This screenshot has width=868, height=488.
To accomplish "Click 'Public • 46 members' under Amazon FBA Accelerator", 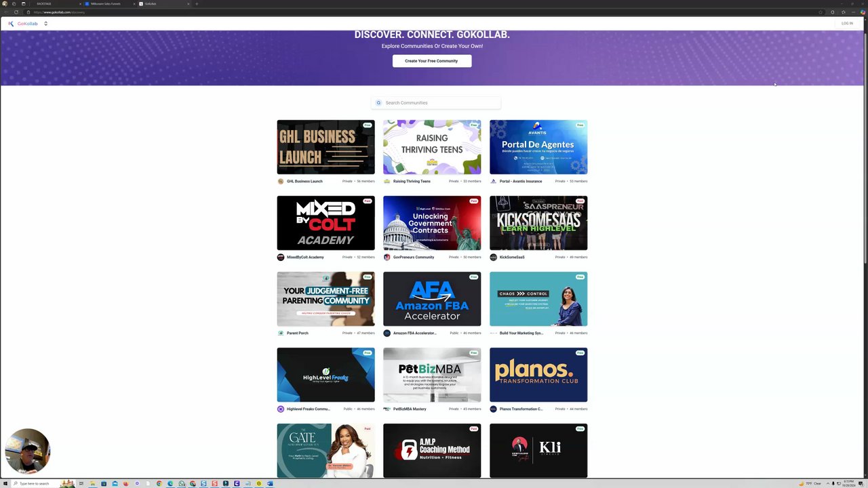I will 465,333.
